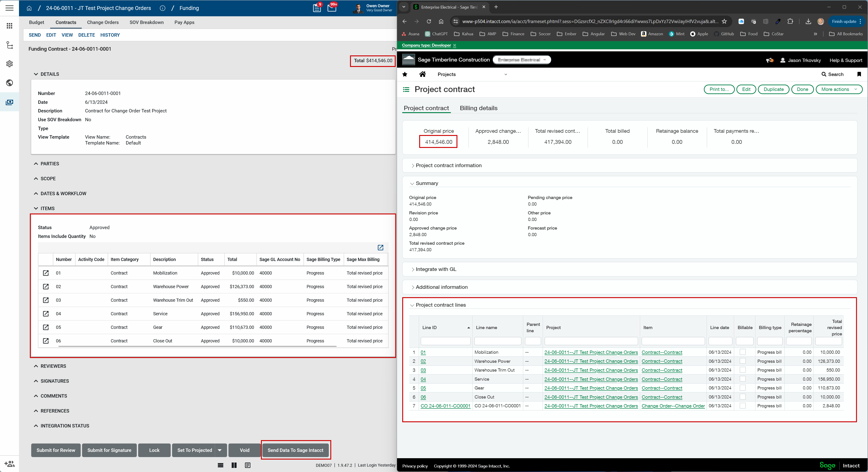Open the mail envelope icon showing 99+

click(x=331, y=8)
